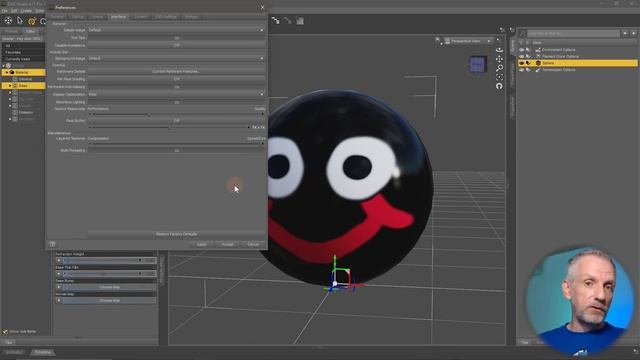640x360 pixels.
Task: Expand the group arrow below Base
Action: (10, 93)
